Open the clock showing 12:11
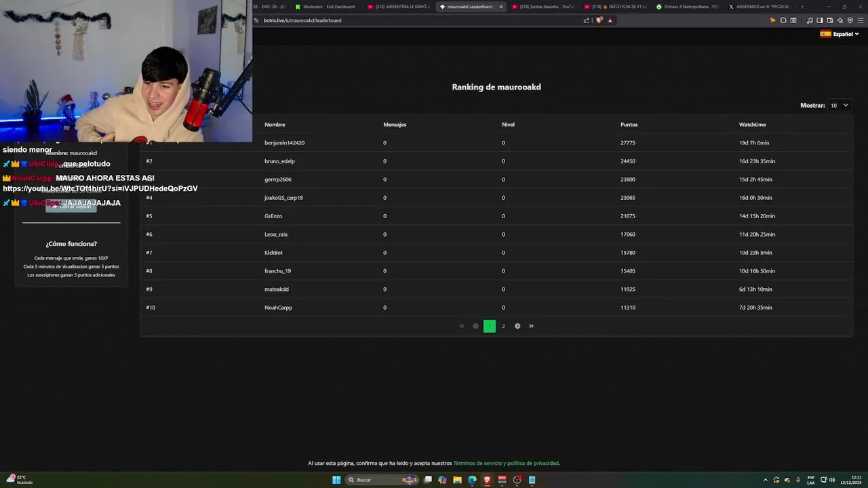The width and height of the screenshot is (868, 488). (851, 480)
